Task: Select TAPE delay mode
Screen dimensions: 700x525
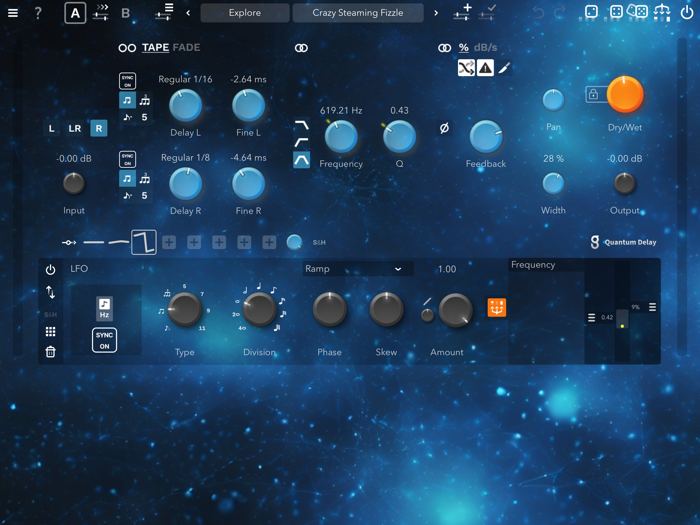Action: click(x=155, y=48)
